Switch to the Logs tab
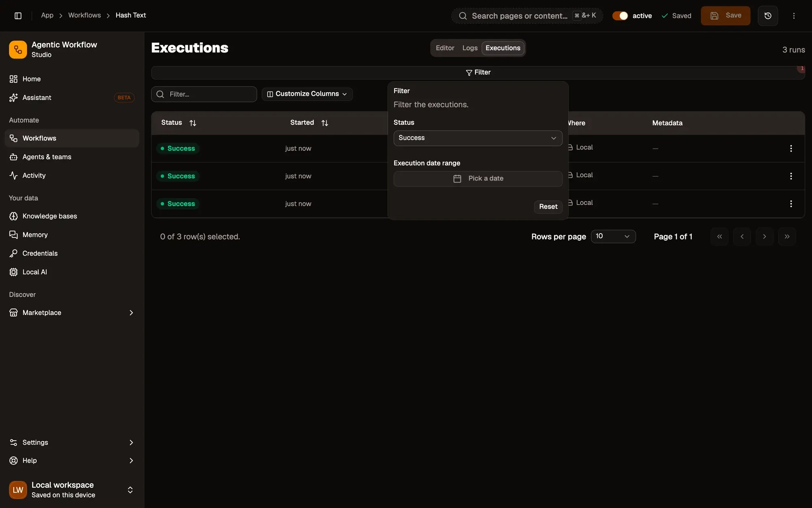The image size is (812, 508). 470,48
